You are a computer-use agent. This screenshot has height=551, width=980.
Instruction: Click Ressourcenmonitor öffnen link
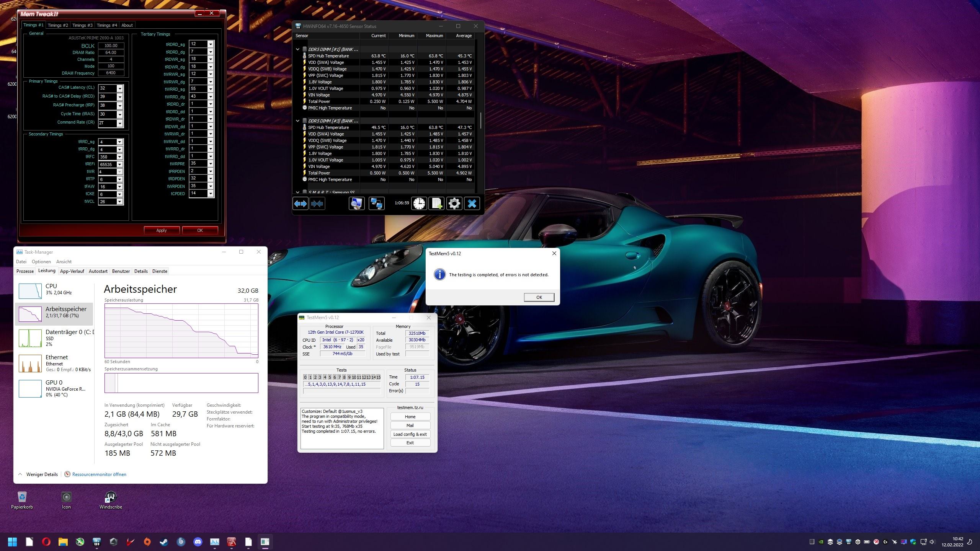[x=99, y=474]
